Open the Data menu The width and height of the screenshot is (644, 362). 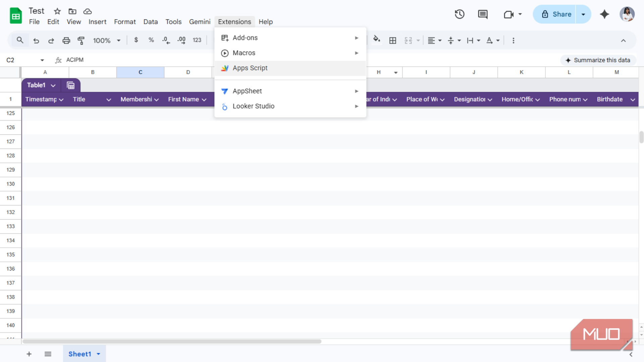point(150,22)
